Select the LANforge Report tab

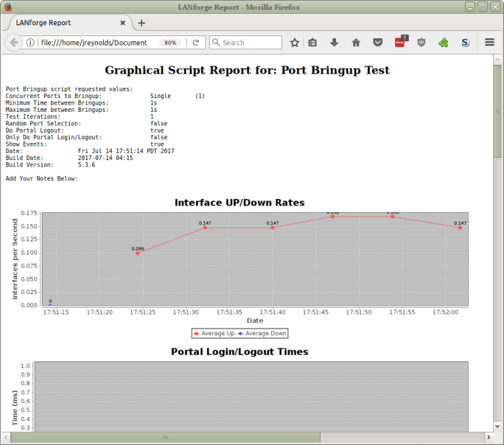(68, 23)
